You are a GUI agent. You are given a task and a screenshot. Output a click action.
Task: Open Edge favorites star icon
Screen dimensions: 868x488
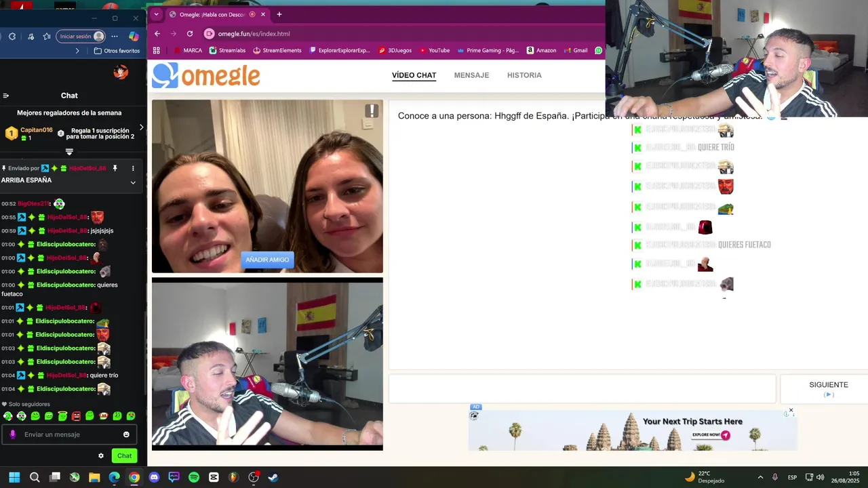tap(47, 37)
